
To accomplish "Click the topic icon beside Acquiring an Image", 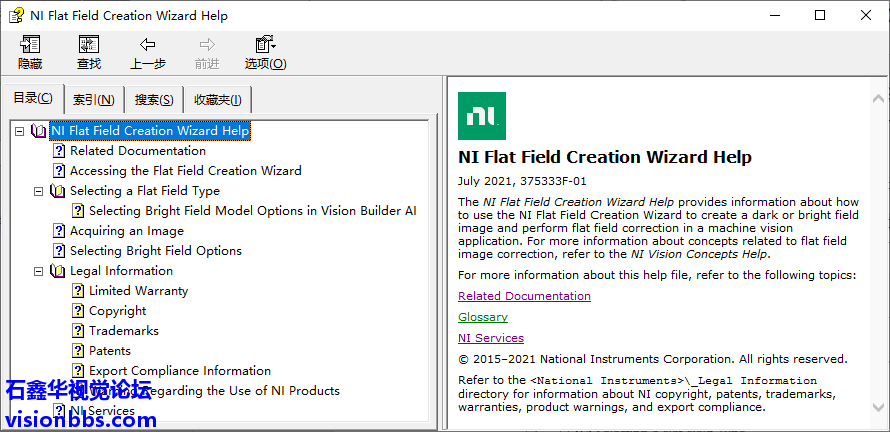I will tap(59, 231).
